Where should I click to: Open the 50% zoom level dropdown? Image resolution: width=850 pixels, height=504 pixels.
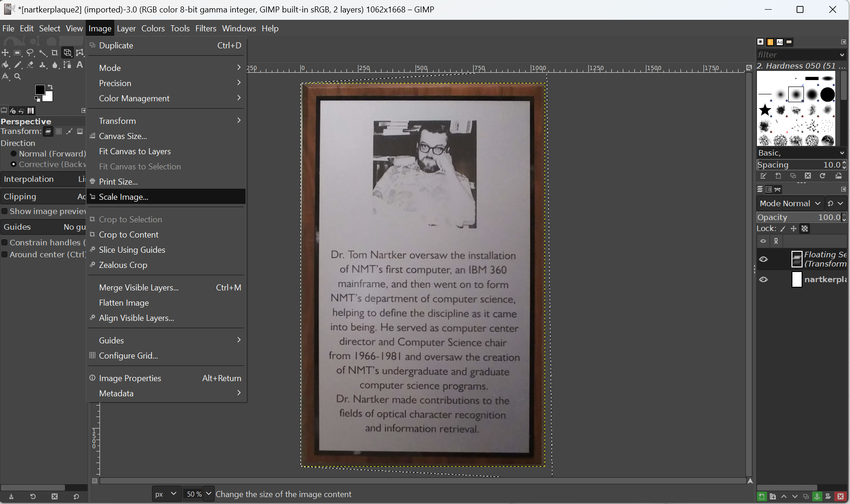208,494
